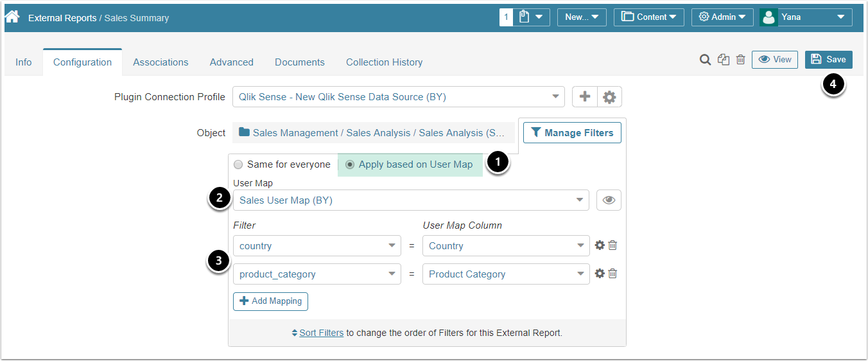Click the Sort Filters link
868x361 pixels.
(321, 333)
